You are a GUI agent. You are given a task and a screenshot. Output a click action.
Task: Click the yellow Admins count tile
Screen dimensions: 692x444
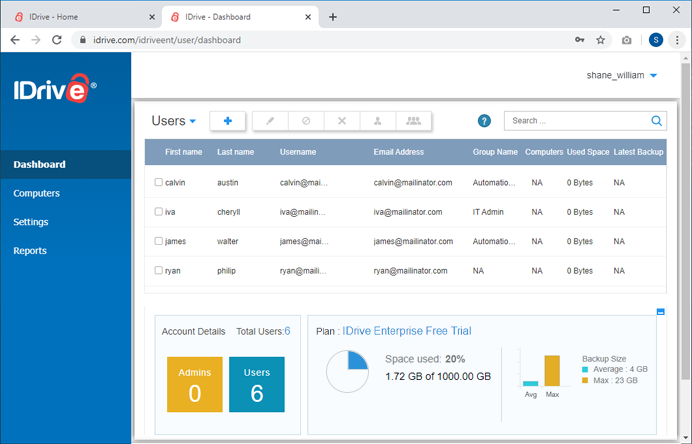pos(194,384)
